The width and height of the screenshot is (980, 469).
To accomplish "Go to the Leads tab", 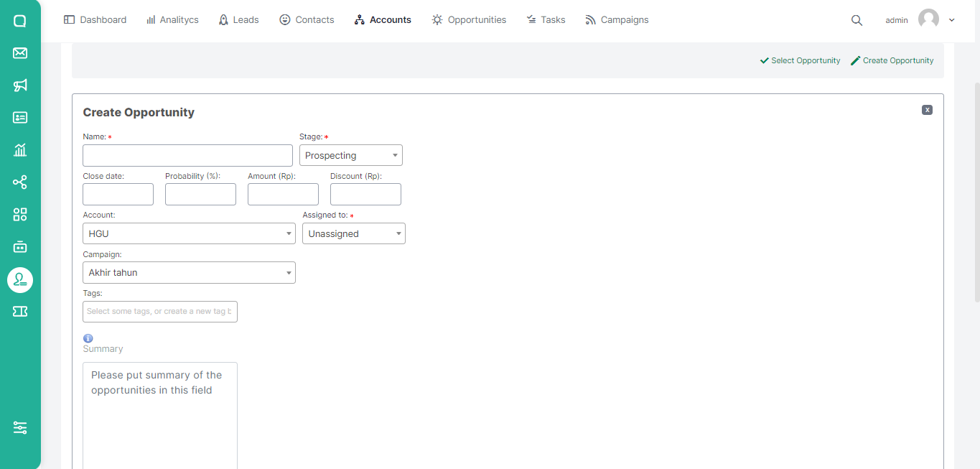I will [x=238, y=20].
